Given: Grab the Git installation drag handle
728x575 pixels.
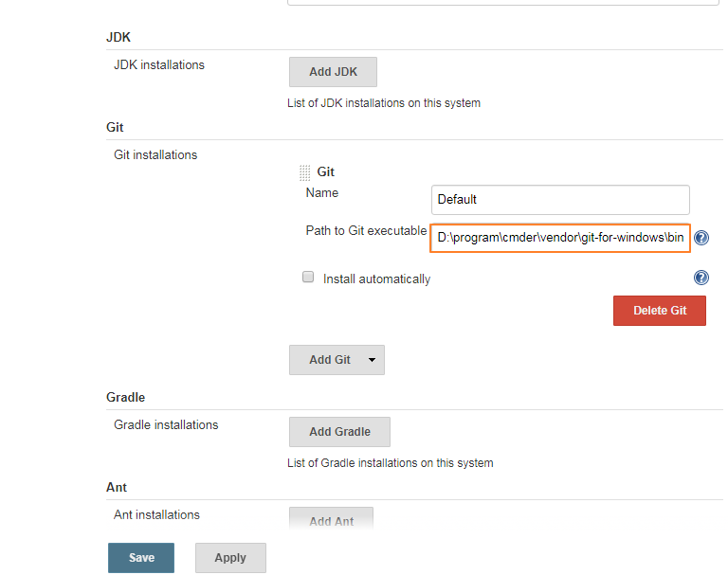Looking at the screenshot, I should click(x=304, y=172).
